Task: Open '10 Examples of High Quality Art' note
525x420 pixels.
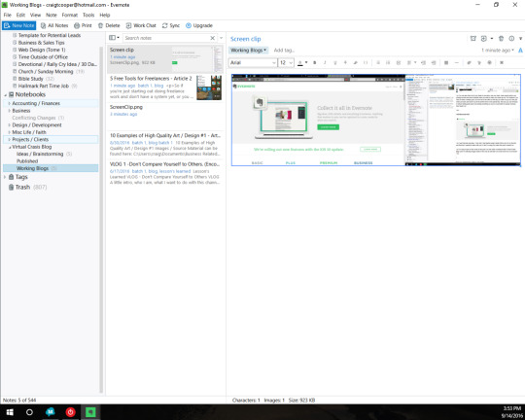Action: click(165, 144)
